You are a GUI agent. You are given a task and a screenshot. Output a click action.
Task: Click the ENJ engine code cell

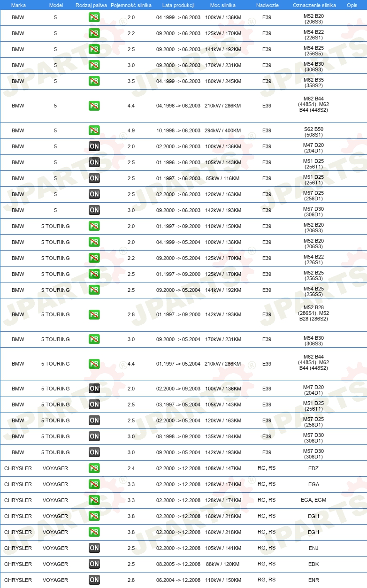(313, 548)
